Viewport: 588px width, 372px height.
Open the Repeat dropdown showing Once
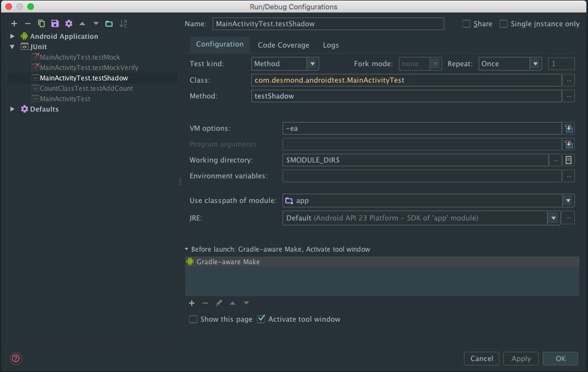pos(509,64)
